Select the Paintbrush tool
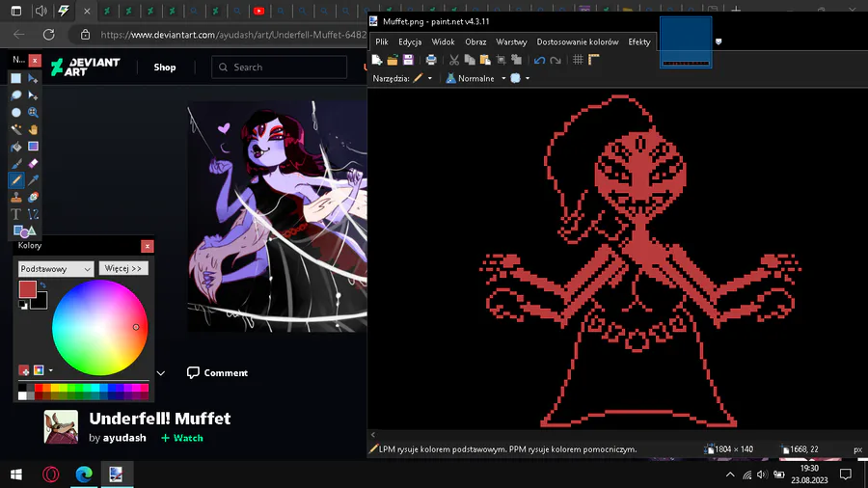 click(16, 163)
